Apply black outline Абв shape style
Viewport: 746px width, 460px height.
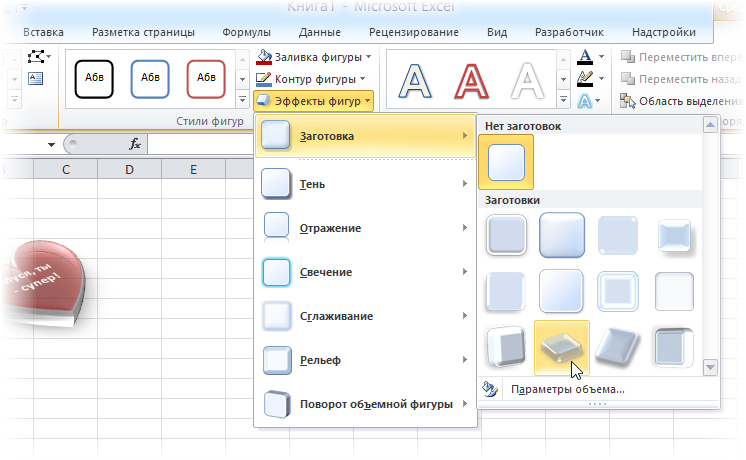pyautogui.click(x=94, y=79)
